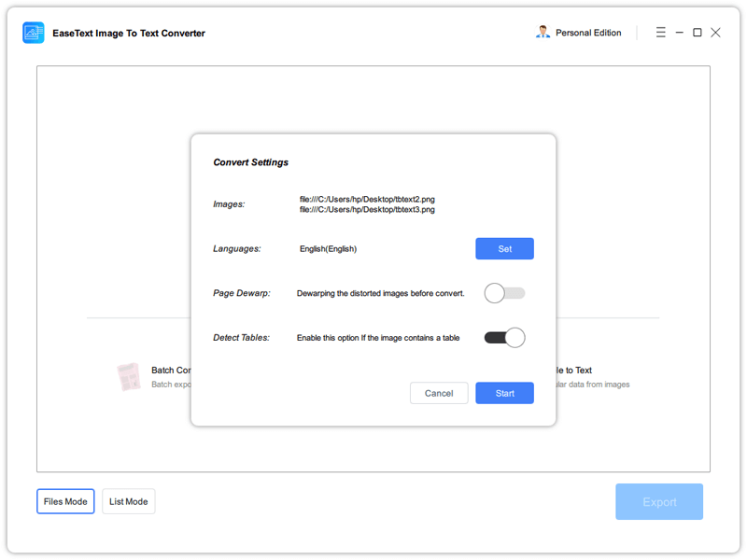The width and height of the screenshot is (747, 560).
Task: Click the Page Dewarp label
Action: click(242, 293)
